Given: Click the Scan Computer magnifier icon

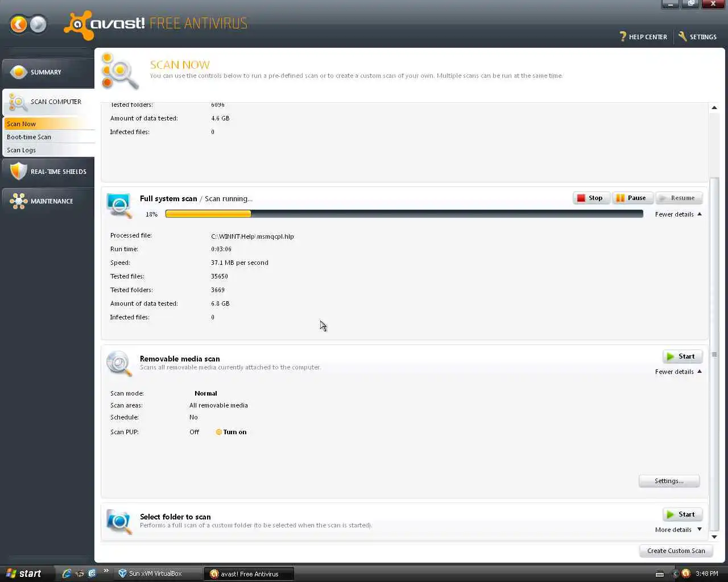Looking at the screenshot, I should 18,103.
